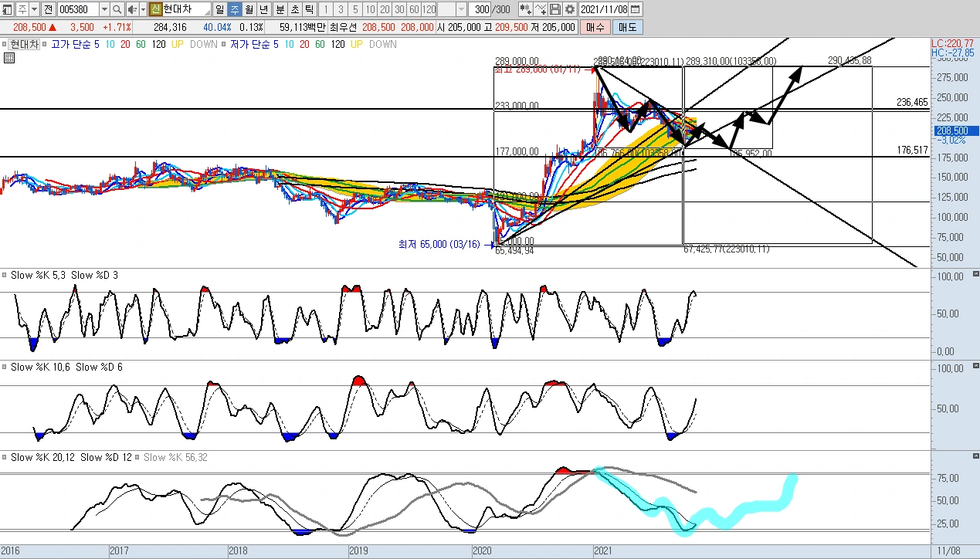Click the LC:220,77 readout
Viewport: 980px width, 559px height.
pos(954,43)
